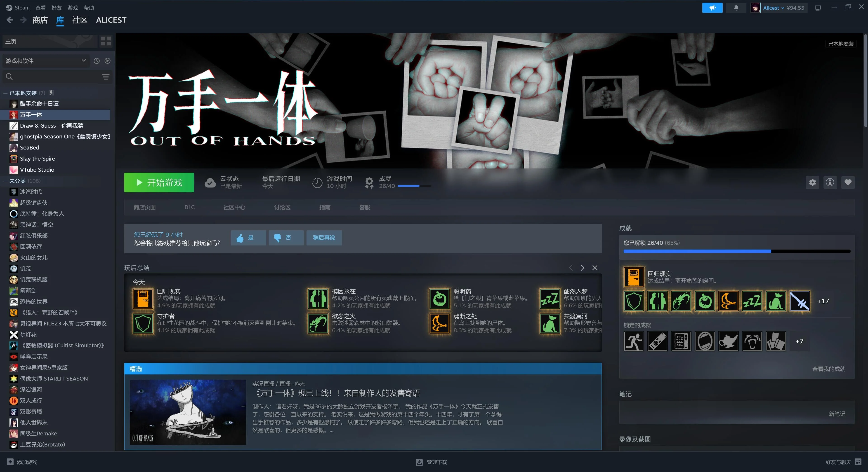Show next post-game summary page
Screen dimensions: 868x472
pyautogui.click(x=582, y=268)
